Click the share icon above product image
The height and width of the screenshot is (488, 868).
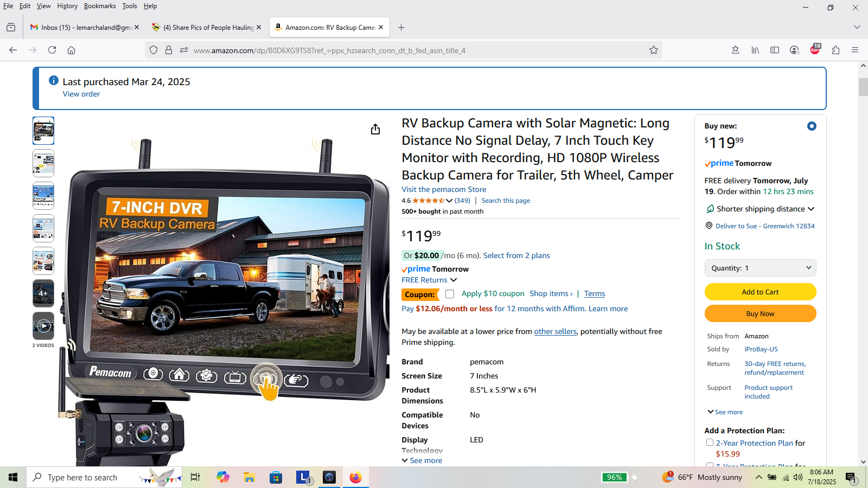[375, 129]
